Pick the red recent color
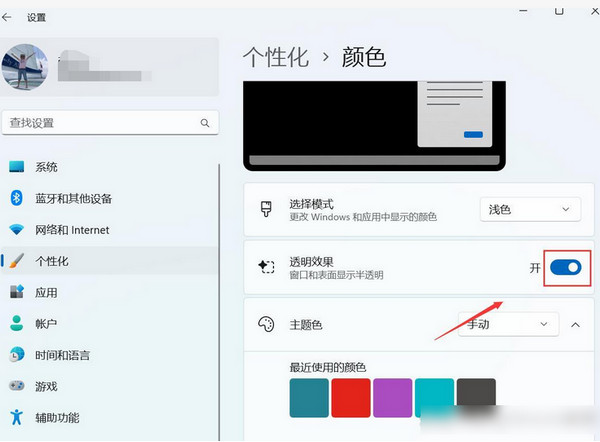 (351, 398)
